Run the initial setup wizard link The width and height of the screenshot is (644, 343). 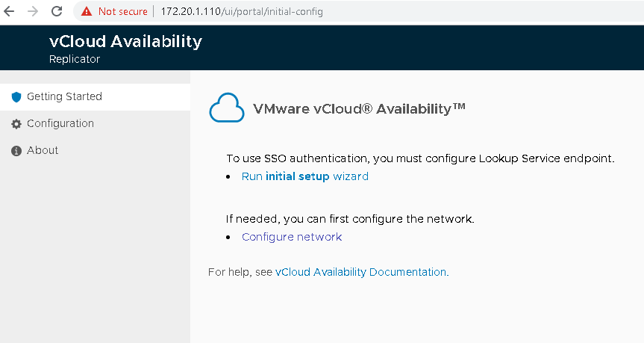(x=304, y=176)
